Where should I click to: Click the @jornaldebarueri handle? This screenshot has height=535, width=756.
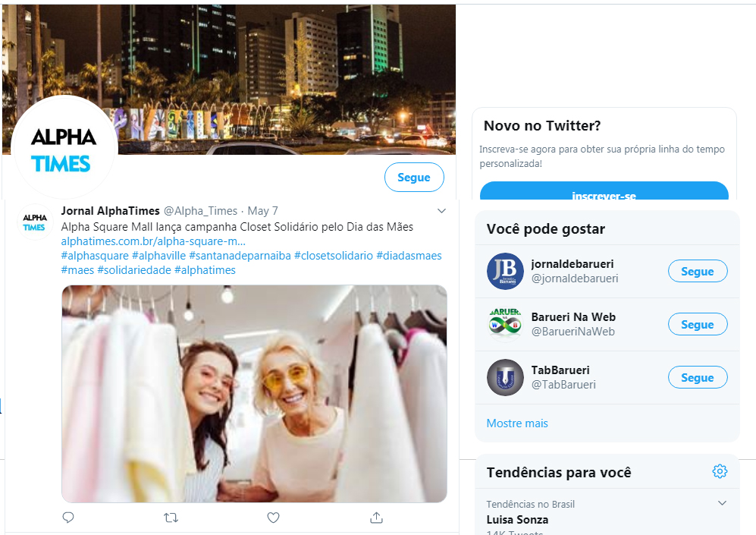point(575,279)
